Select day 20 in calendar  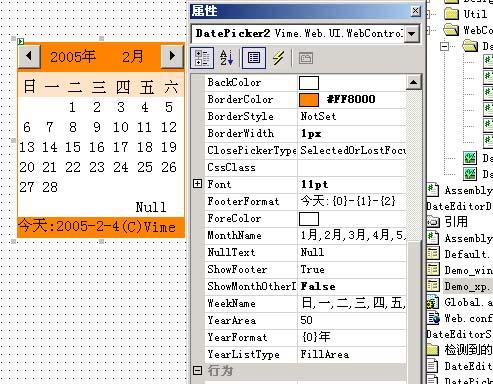pyautogui.click(x=27, y=167)
